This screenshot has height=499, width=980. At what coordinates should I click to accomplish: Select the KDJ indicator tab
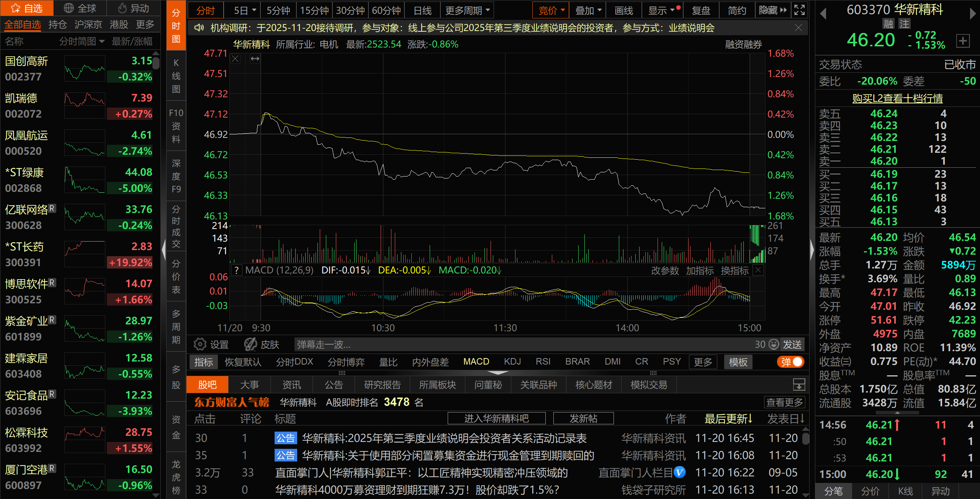tap(512, 362)
